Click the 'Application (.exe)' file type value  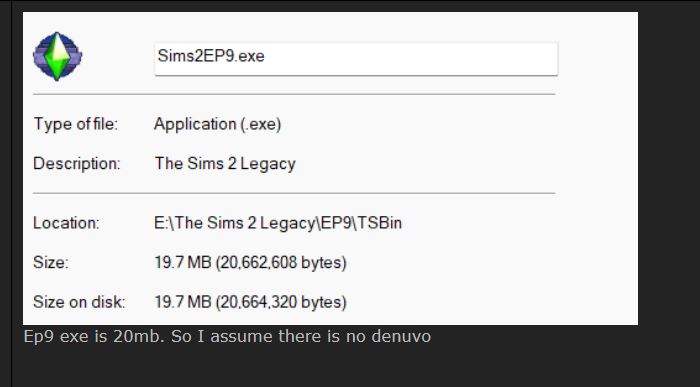[x=217, y=124]
